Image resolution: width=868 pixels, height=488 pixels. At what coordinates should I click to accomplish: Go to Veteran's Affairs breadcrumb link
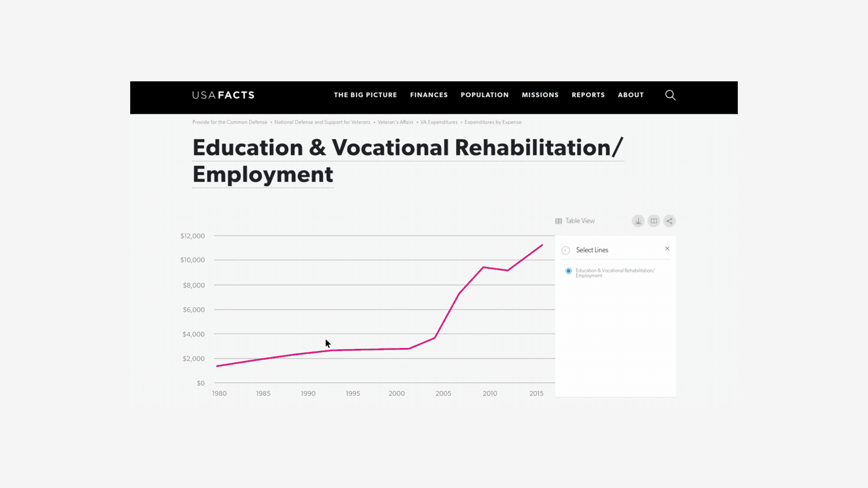[x=395, y=122]
